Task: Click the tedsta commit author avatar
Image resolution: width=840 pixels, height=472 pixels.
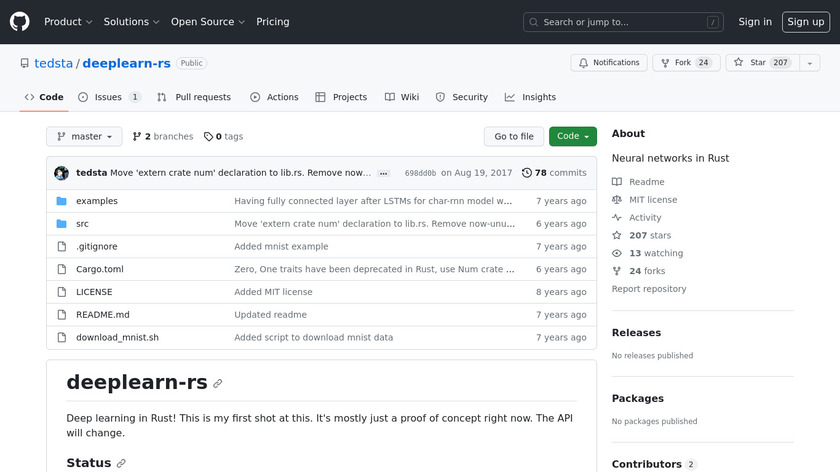Action: 61,173
